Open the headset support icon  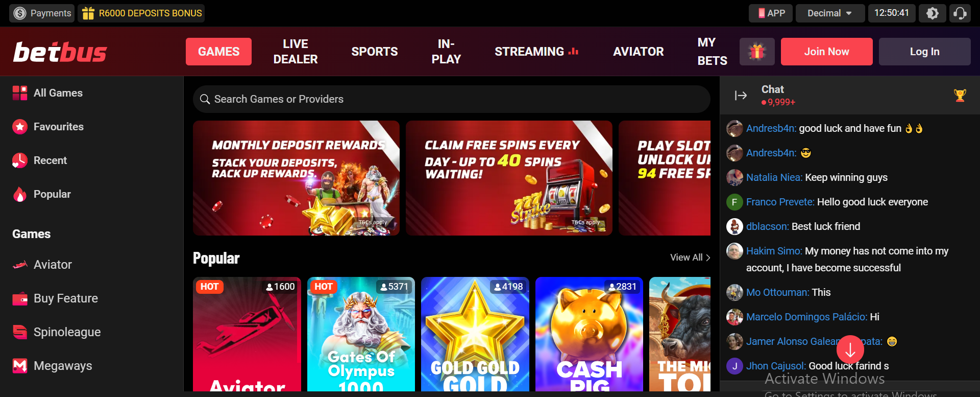[x=960, y=13]
